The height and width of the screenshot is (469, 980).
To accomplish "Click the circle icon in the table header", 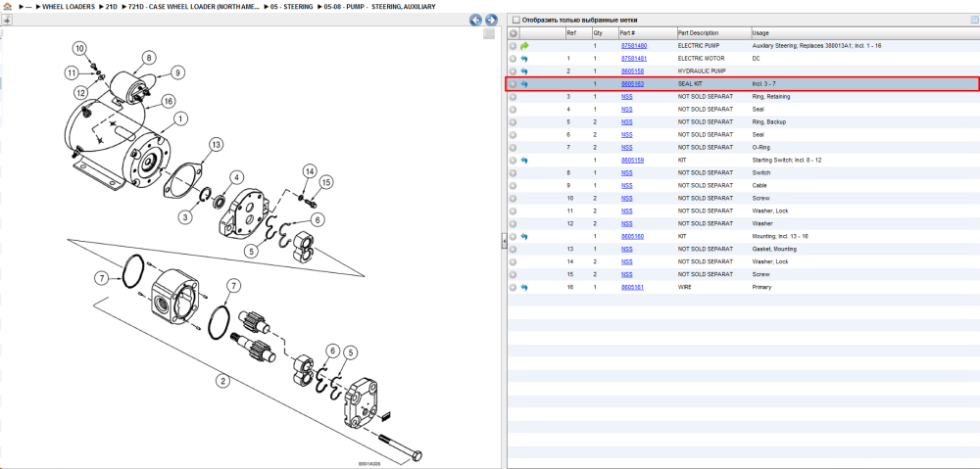I will tap(514, 33).
